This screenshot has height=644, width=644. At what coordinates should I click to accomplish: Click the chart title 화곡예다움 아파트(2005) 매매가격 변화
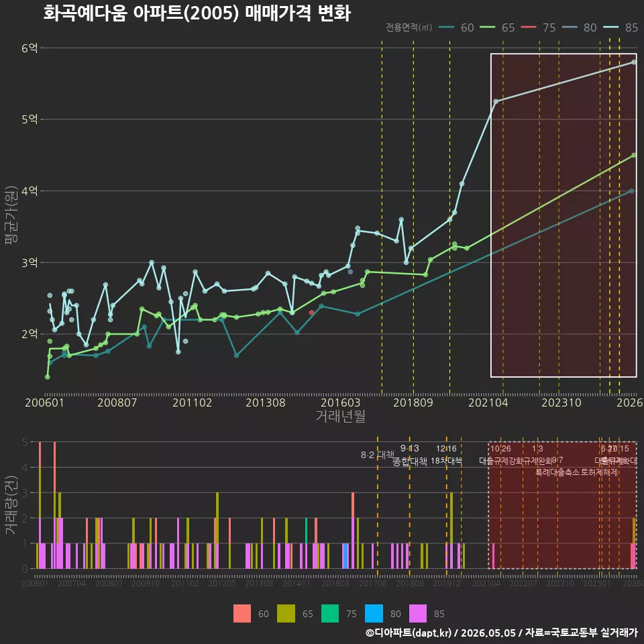[x=197, y=13]
